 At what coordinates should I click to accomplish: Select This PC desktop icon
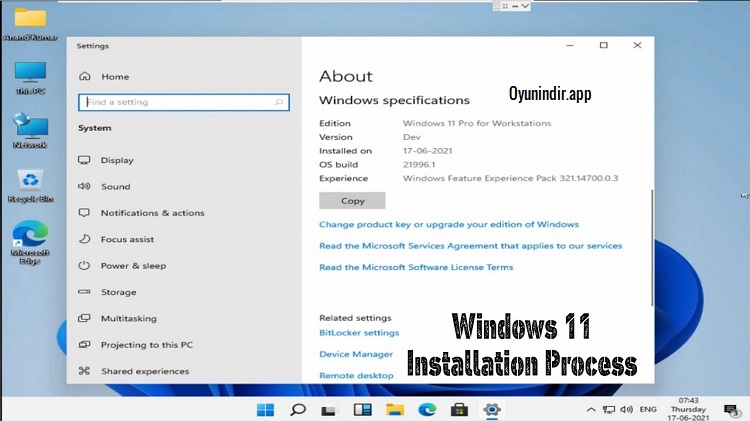(x=30, y=78)
